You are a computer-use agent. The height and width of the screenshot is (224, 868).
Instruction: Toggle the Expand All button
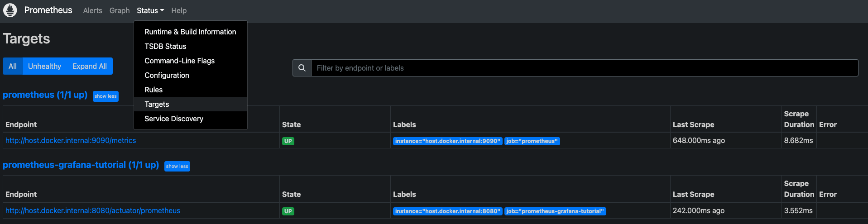90,66
